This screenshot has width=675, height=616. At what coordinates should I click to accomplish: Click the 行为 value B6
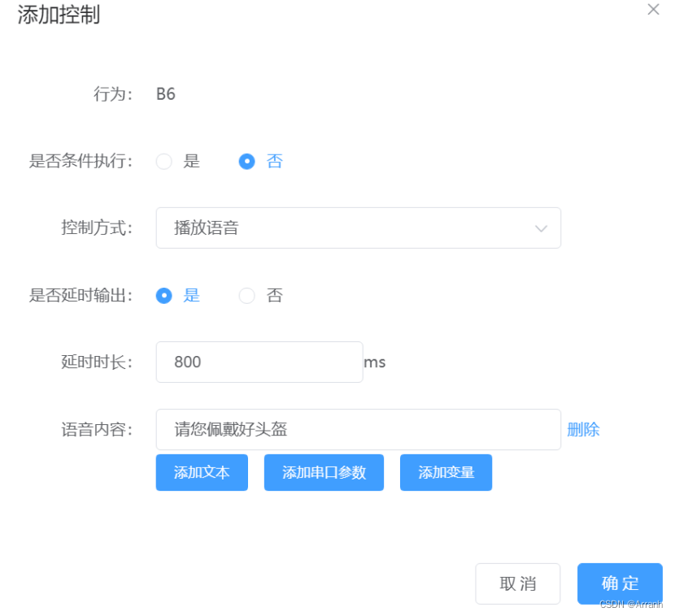pos(165,93)
